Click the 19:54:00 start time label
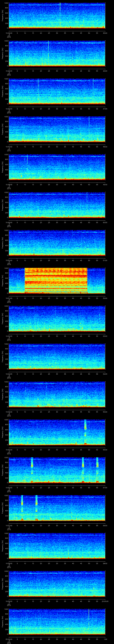 [9, 412]
